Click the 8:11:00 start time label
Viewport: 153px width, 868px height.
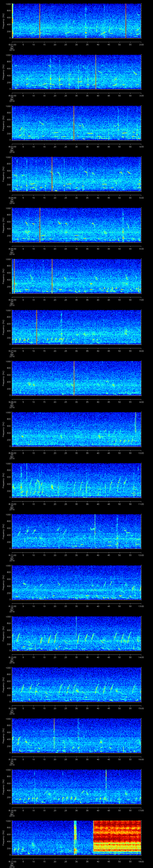(x=12, y=555)
